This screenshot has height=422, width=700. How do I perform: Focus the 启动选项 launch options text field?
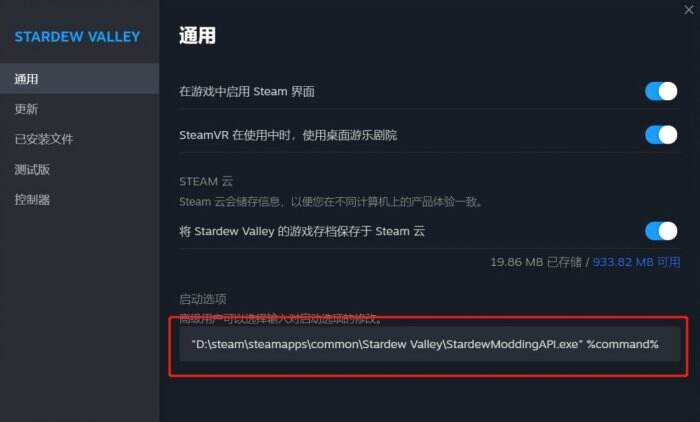(x=429, y=344)
